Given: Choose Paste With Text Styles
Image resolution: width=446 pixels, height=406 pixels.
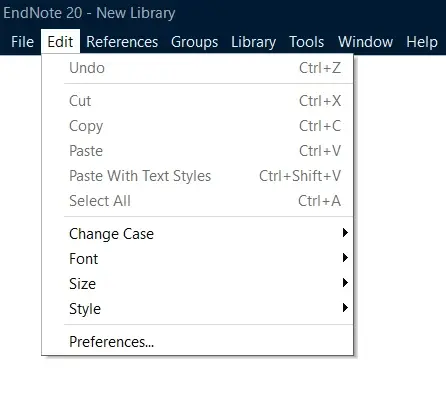Looking at the screenshot, I should [197, 176].
